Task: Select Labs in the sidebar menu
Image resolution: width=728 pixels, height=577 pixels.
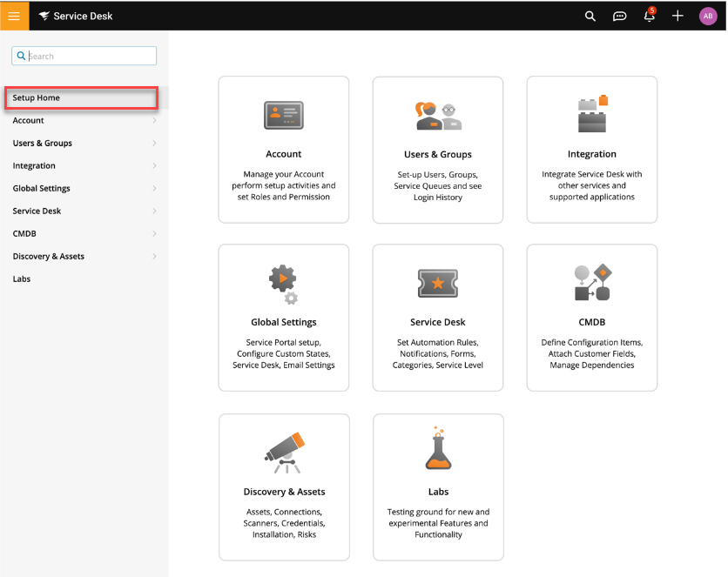Action: pyautogui.click(x=22, y=279)
